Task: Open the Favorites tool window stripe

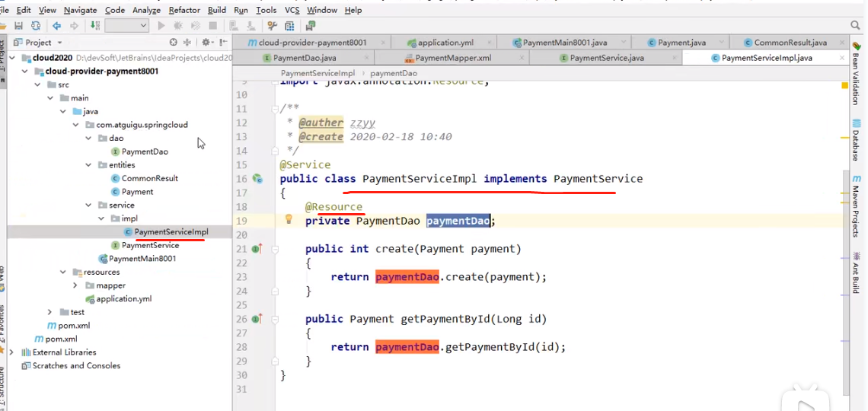Action: tap(2, 327)
